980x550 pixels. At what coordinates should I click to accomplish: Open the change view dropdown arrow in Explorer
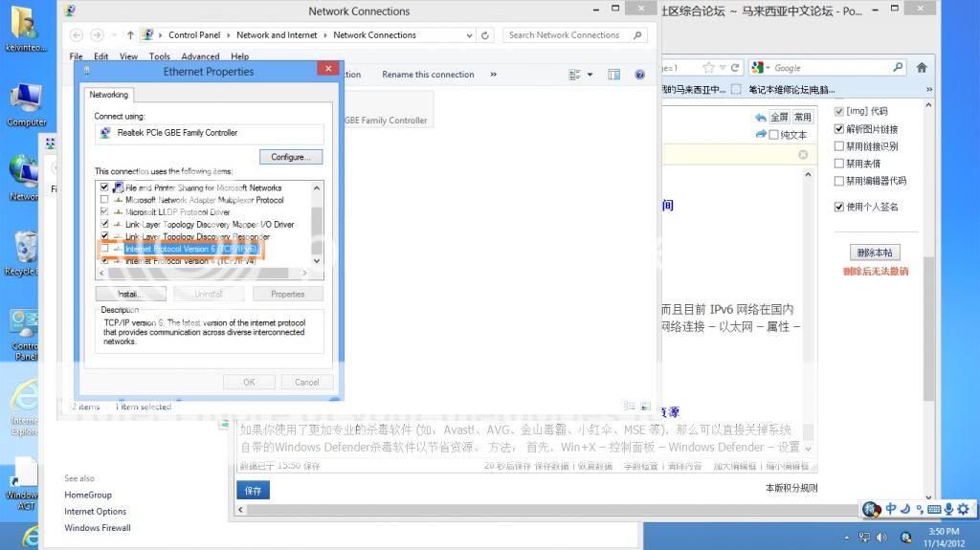(x=590, y=75)
